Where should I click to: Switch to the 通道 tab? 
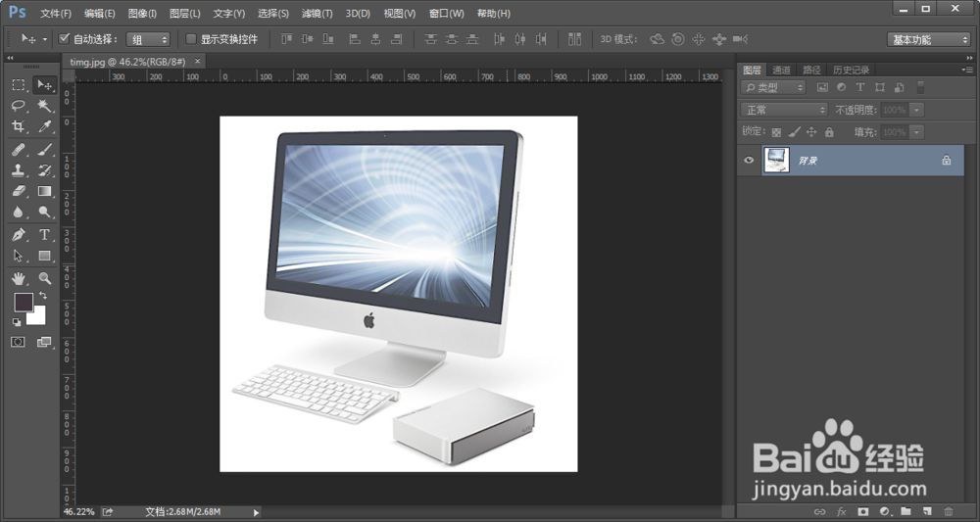pos(781,70)
